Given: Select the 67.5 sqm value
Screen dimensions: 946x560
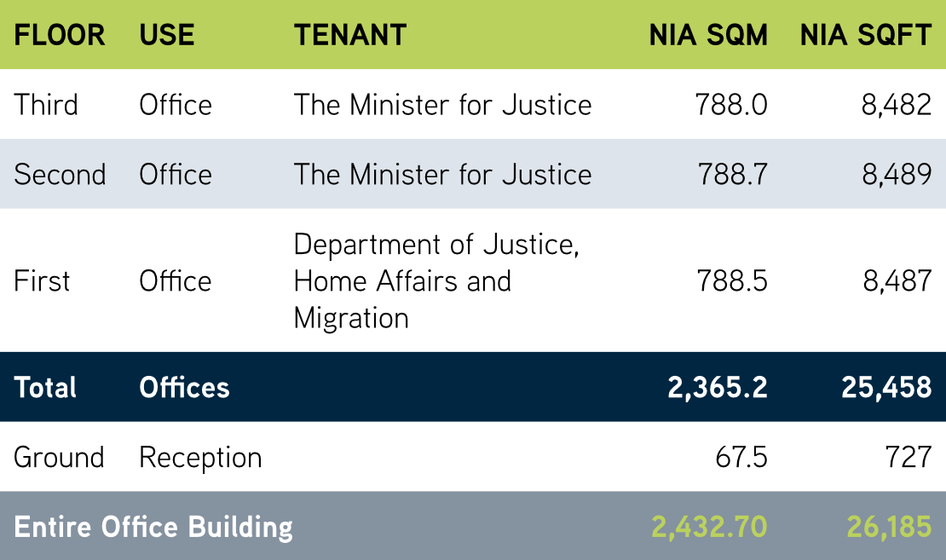Looking at the screenshot, I should click(x=741, y=458).
